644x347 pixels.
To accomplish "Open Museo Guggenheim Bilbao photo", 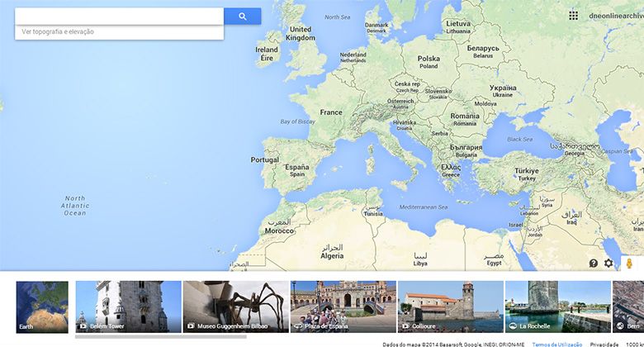I will click(235, 307).
